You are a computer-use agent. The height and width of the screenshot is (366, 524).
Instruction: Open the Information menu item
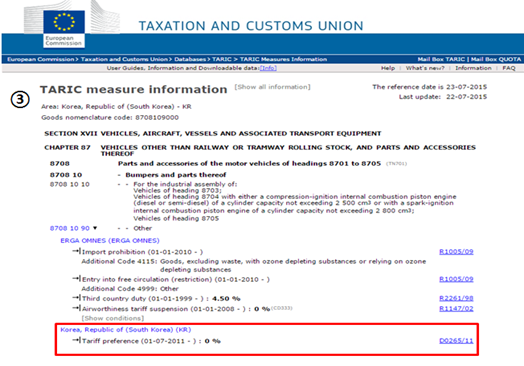tap(473, 68)
